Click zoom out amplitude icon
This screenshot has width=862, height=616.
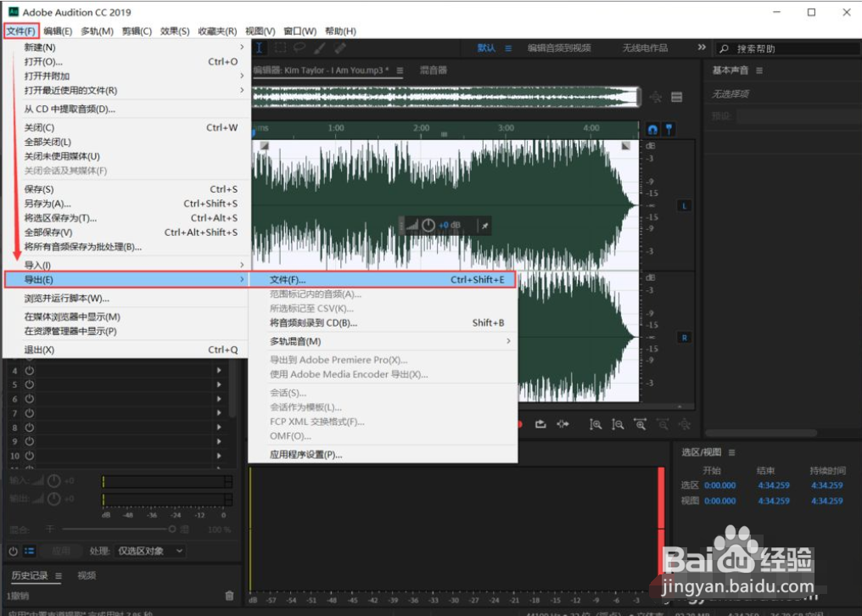click(x=618, y=424)
